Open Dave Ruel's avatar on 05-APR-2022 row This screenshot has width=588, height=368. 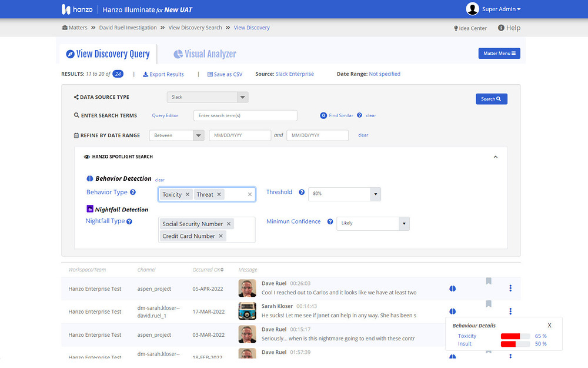(248, 288)
